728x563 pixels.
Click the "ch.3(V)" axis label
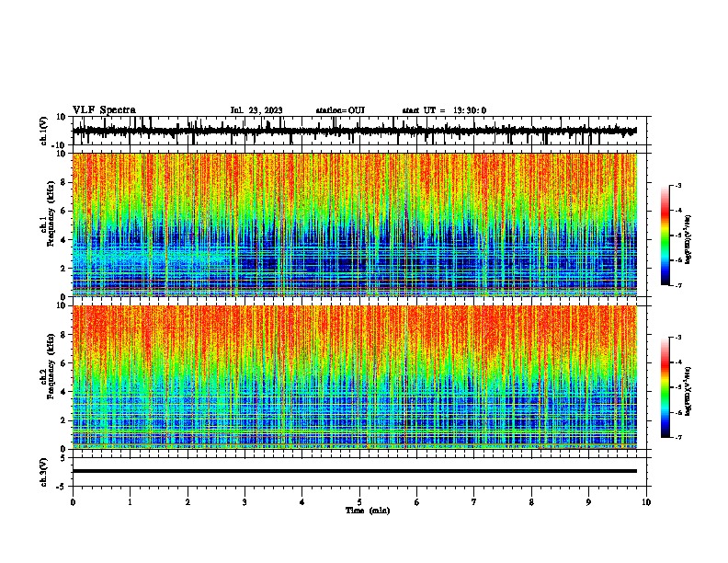[43, 473]
